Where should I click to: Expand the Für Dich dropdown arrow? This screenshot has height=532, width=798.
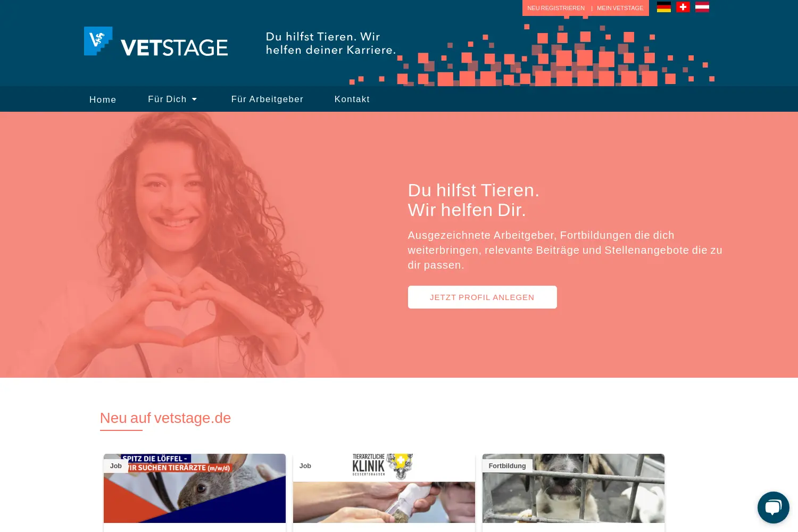(x=194, y=99)
